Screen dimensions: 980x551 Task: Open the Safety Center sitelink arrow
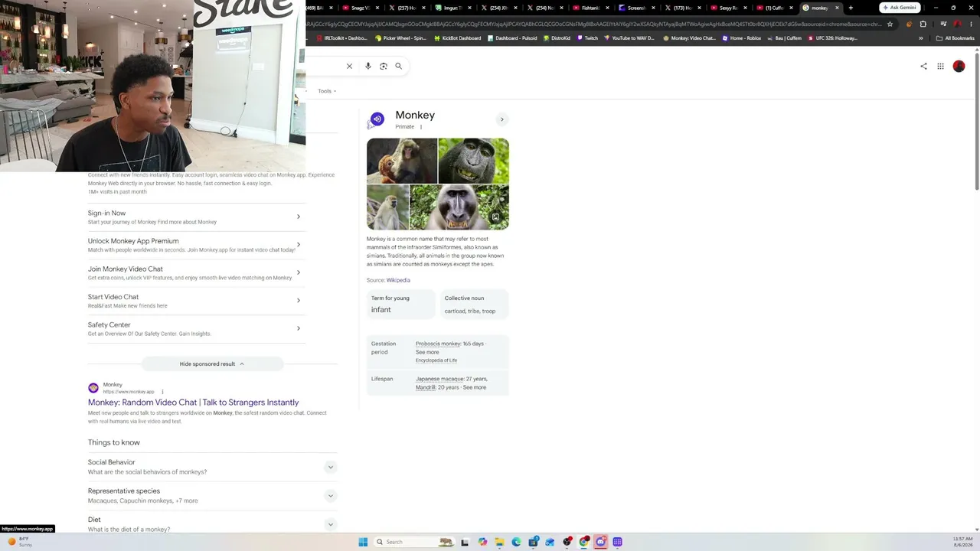[x=299, y=328]
